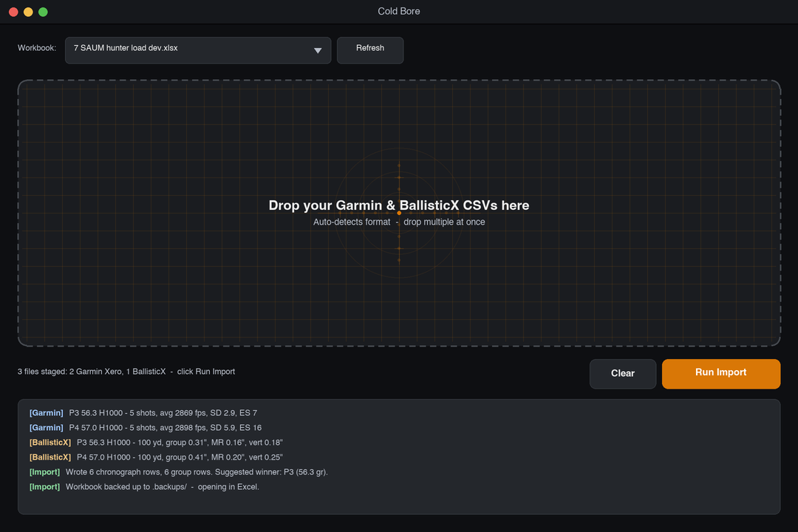The image size is (798, 532).
Task: Click the CSV drop zone heading
Action: [399, 205]
